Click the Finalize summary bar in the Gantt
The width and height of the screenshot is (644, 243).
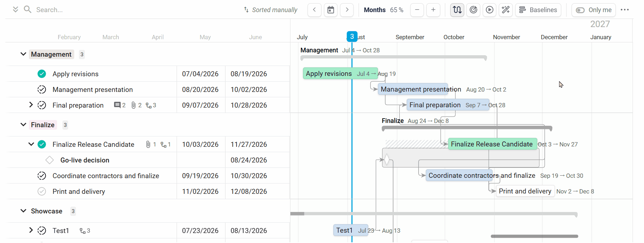[x=467, y=128]
